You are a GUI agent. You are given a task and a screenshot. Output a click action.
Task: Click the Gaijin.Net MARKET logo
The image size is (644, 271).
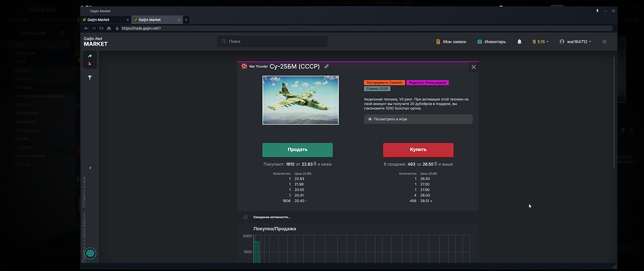pos(96,41)
